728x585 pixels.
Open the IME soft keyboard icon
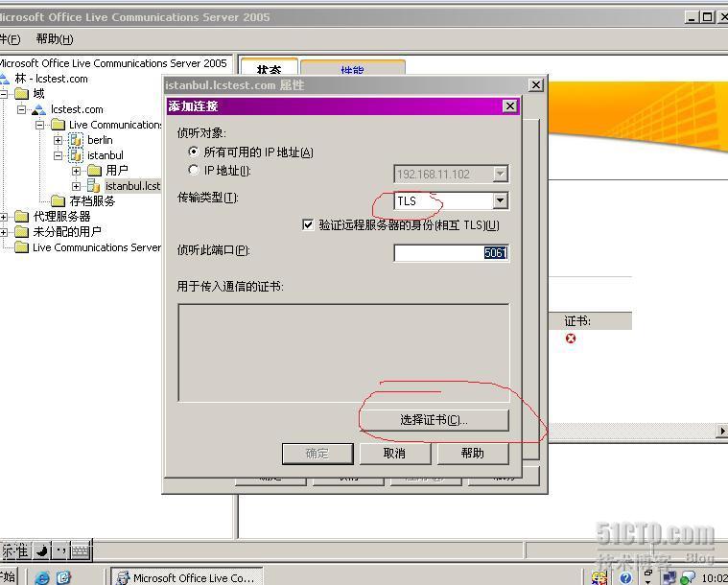coord(80,551)
